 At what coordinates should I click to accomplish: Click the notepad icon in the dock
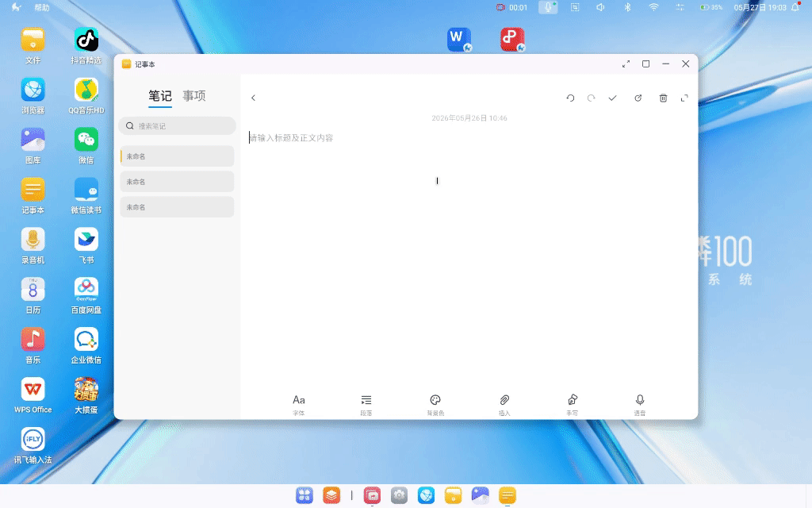507,495
